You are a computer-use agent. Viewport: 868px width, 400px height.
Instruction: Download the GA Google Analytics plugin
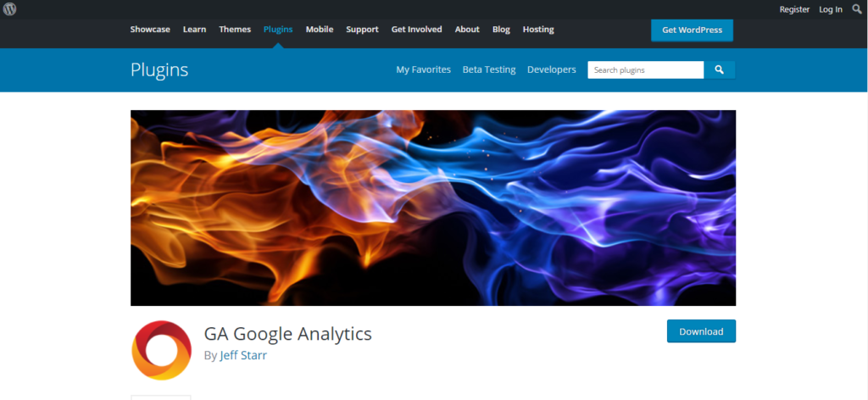(701, 331)
